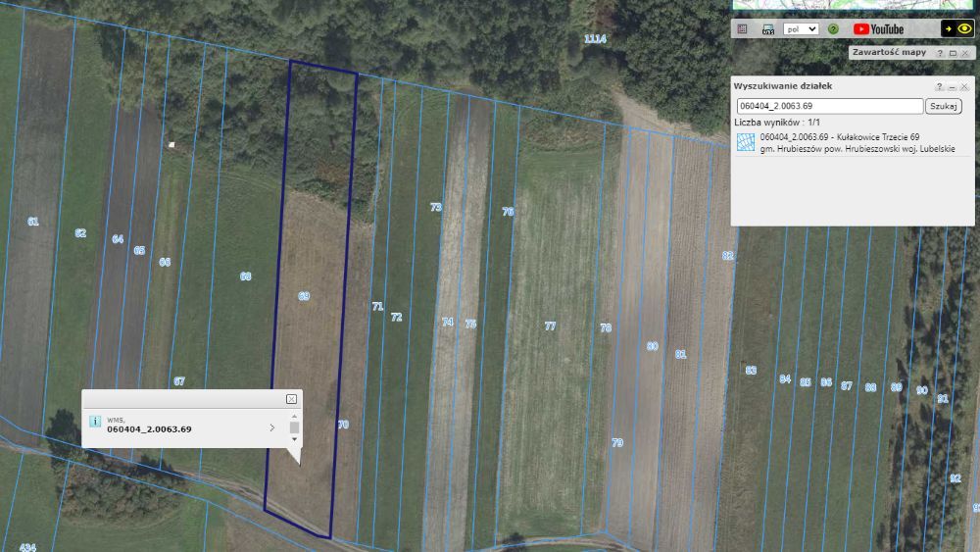
Task: Click the green help question mark icon
Action: point(833,28)
